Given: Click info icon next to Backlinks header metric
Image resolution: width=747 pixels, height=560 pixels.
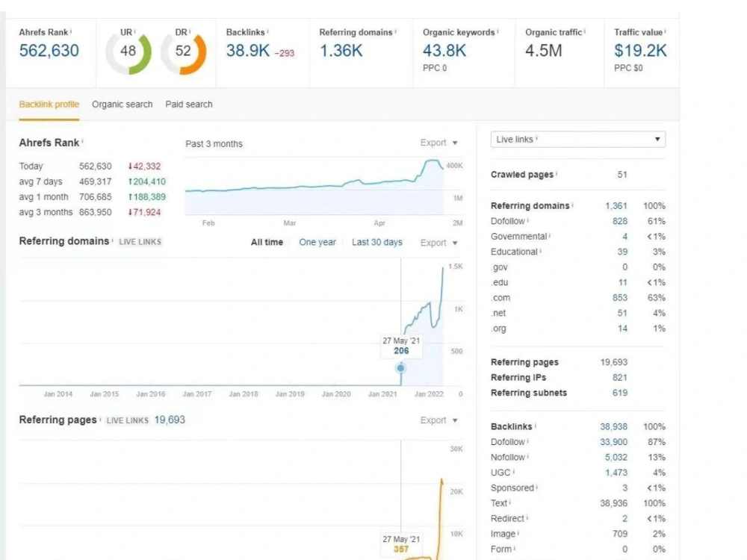Looking at the screenshot, I should (x=267, y=31).
